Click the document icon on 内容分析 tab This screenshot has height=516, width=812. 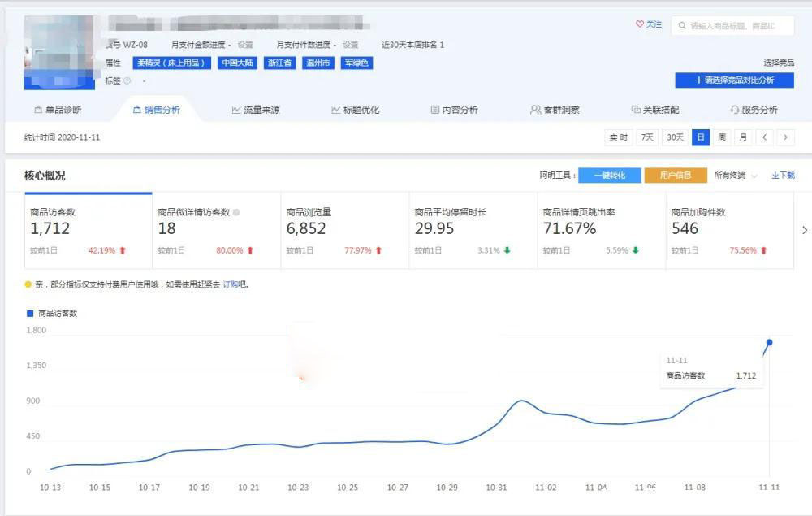434,109
